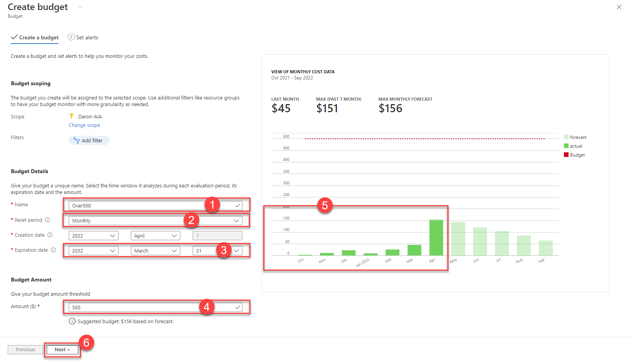Select the Create a budget step
Image resolution: width=633 pixels, height=364 pixels.
click(39, 37)
